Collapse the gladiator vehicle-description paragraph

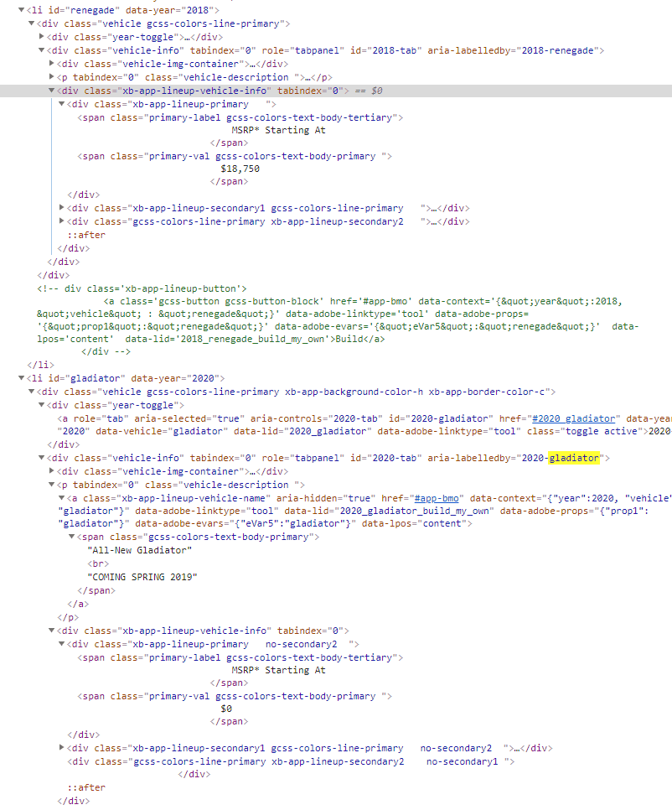pyautogui.click(x=52, y=485)
